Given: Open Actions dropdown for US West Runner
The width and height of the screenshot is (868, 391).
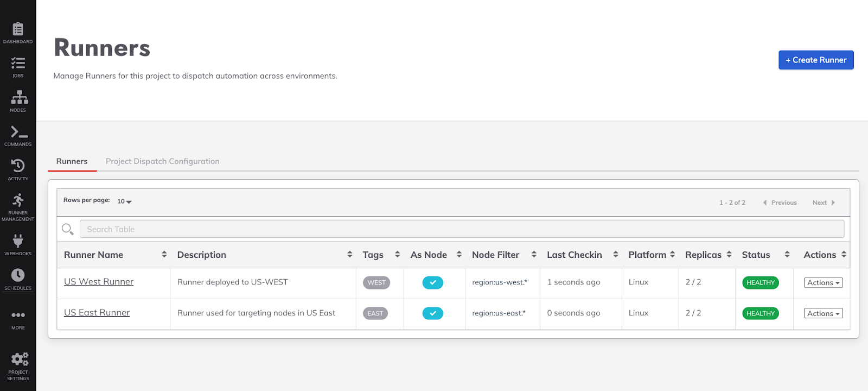Looking at the screenshot, I should (x=823, y=283).
